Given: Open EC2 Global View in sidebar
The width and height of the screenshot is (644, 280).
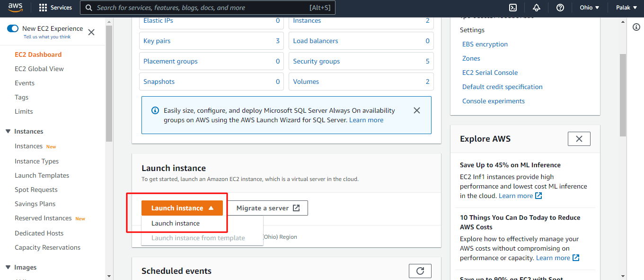Looking at the screenshot, I should pos(39,69).
